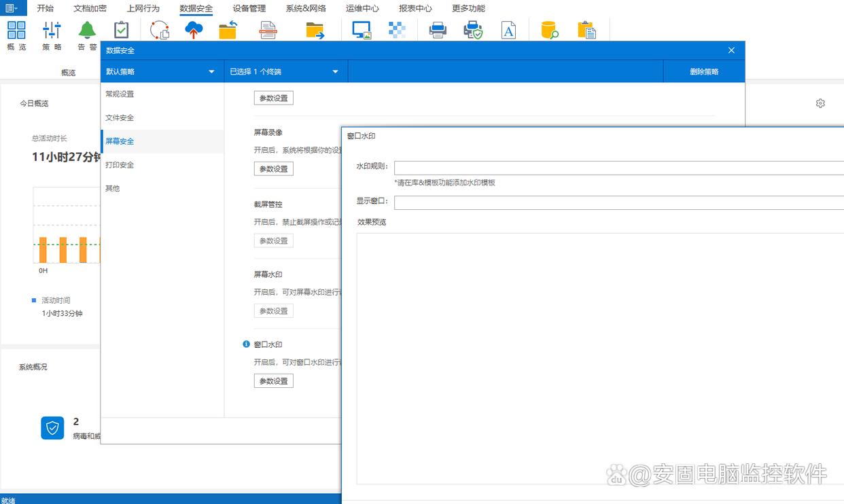The height and width of the screenshot is (504, 844).
Task: Open the 设备管理 ribbon tab
Action: [249, 8]
